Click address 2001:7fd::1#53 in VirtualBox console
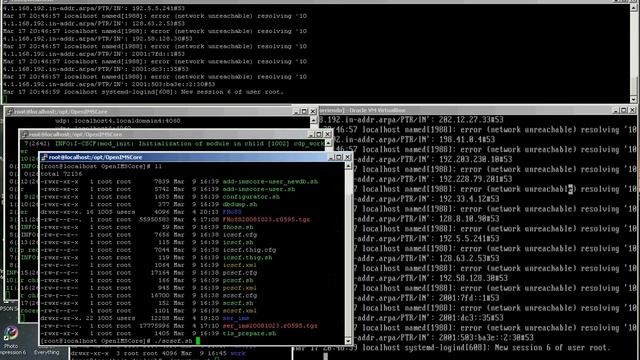640x360 pixels. [x=469, y=298]
